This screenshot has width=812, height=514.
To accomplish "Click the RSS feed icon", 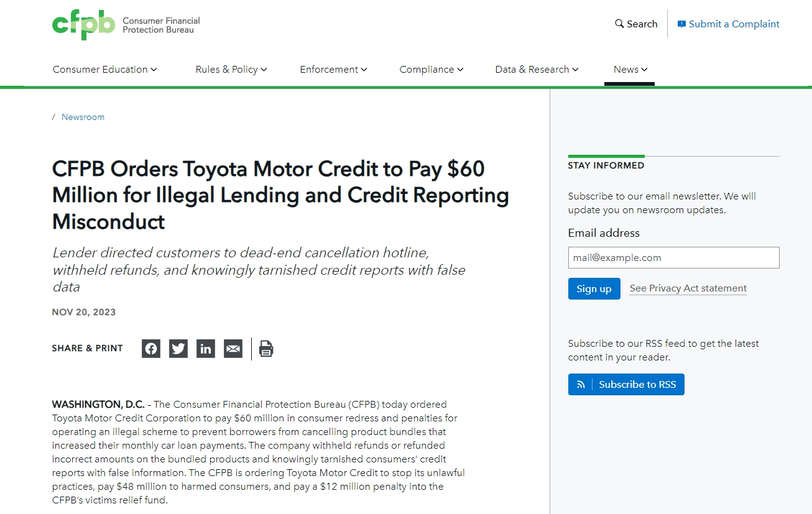I will 581,385.
